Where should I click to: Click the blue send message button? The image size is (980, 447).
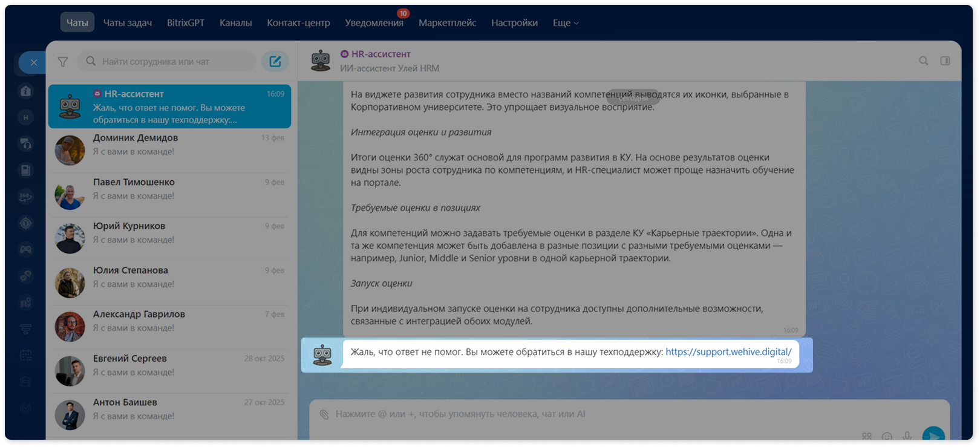[933, 434]
